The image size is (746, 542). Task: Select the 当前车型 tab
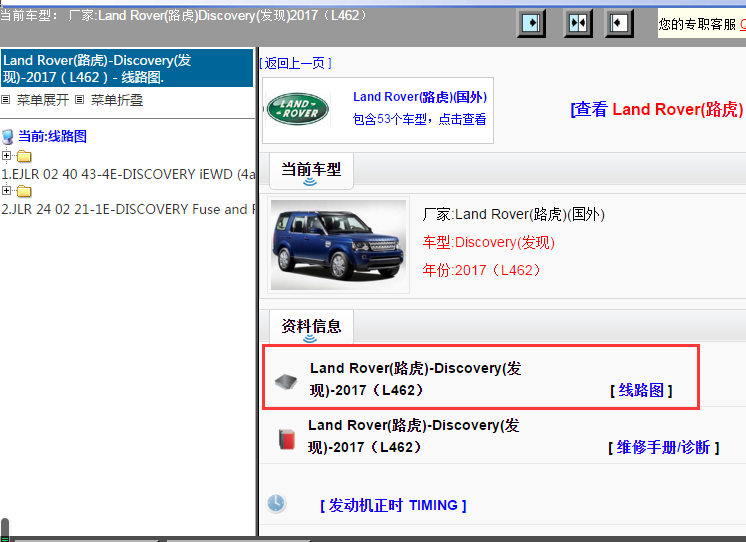tap(311, 170)
